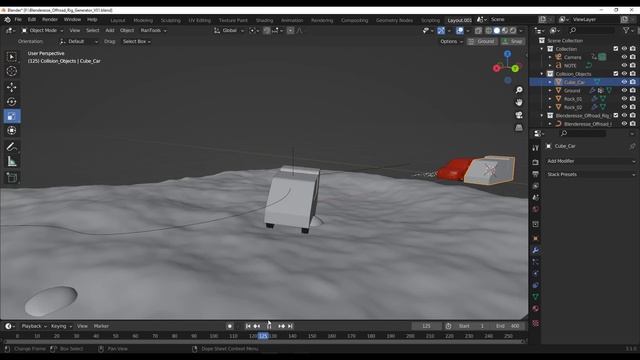640x360 pixels.
Task: Toggle viewport overlays
Action: (460, 30)
